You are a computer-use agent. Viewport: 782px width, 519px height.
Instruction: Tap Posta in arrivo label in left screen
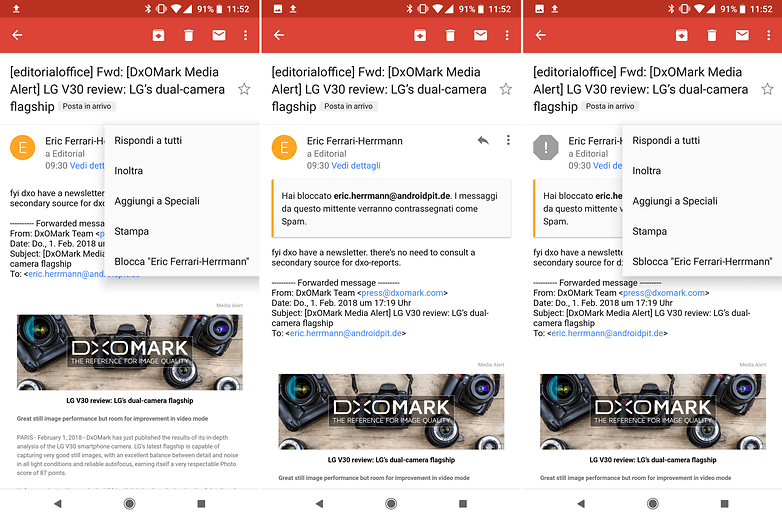pos(87,106)
